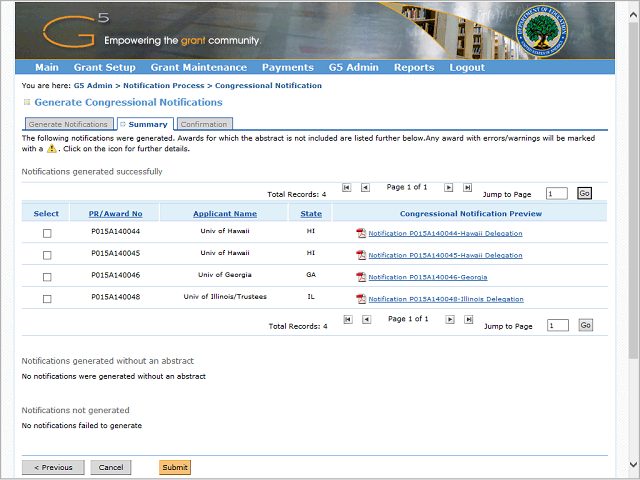Click the vertical scrollbar thumb
Viewport: 640px width, 480px height.
[633, 192]
